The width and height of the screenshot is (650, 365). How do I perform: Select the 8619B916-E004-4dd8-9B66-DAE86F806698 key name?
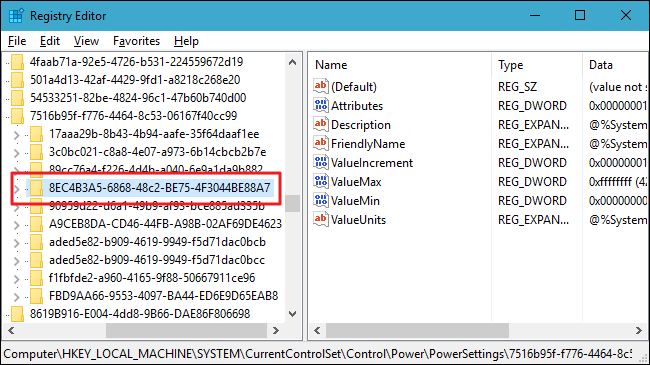tap(140, 314)
